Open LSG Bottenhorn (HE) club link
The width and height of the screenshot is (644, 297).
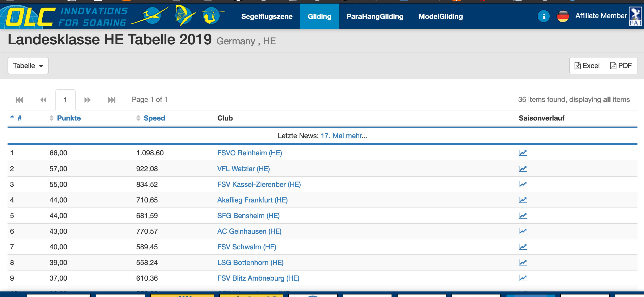click(x=250, y=262)
